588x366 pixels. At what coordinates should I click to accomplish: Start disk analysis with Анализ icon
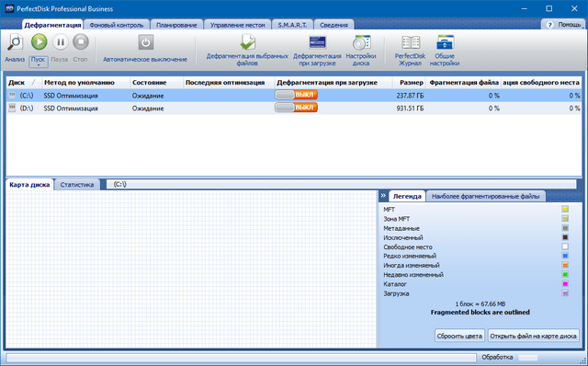click(x=15, y=42)
